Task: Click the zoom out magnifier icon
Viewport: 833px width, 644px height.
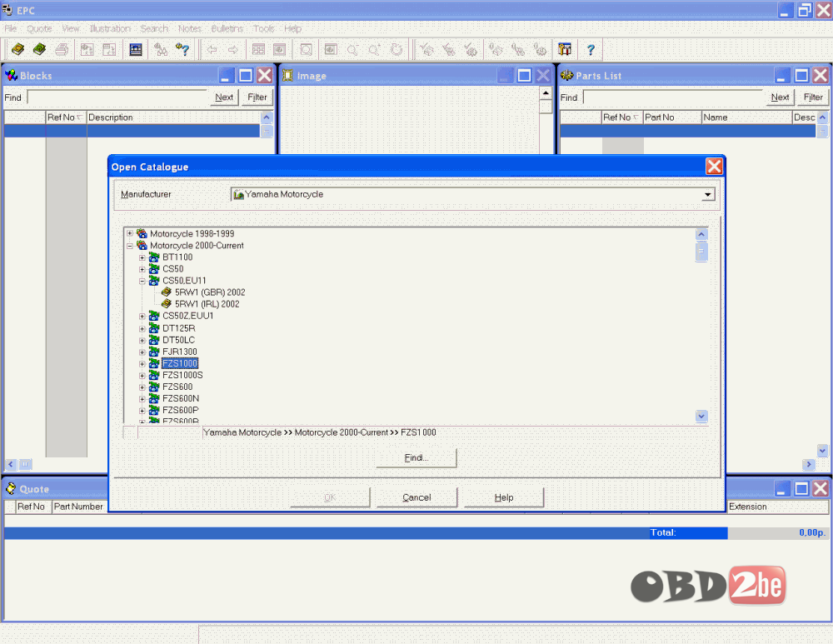Action: pyautogui.click(x=352, y=49)
